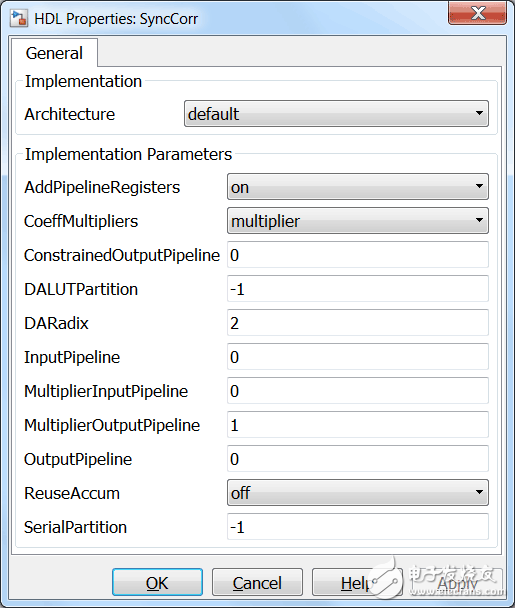Click the HDL Properties title bar icon
Viewport: 515px width, 608px height.
point(19,18)
